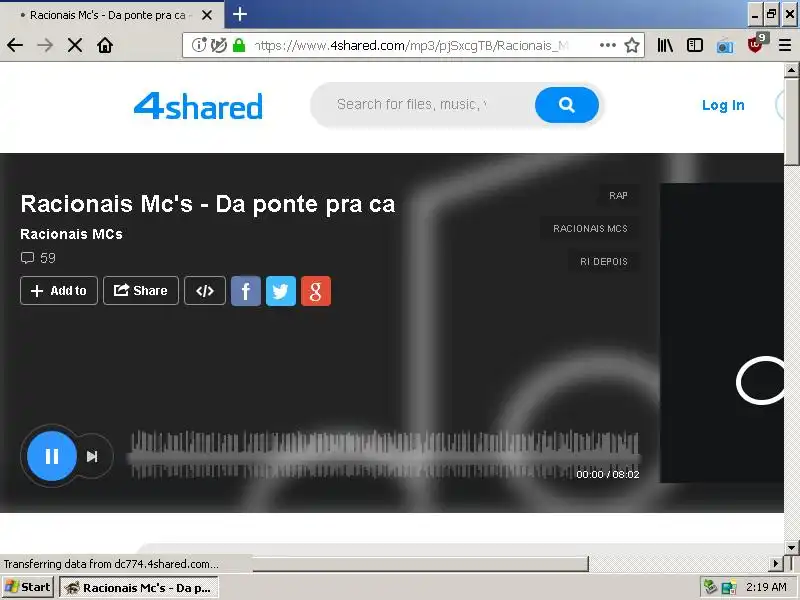Seek within the audio waveform
Image resolution: width=800 pixels, height=600 pixels.
coord(385,455)
